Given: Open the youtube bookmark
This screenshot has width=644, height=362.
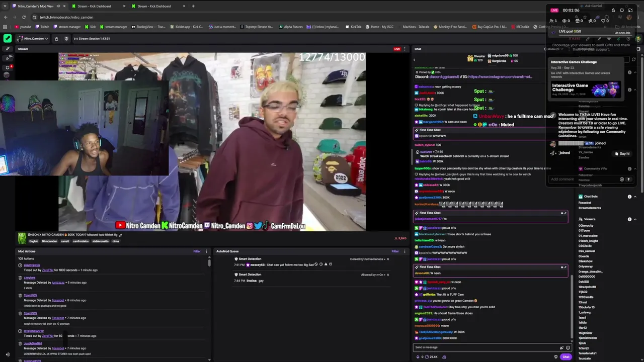Looking at the screenshot, I should [23, 27].
